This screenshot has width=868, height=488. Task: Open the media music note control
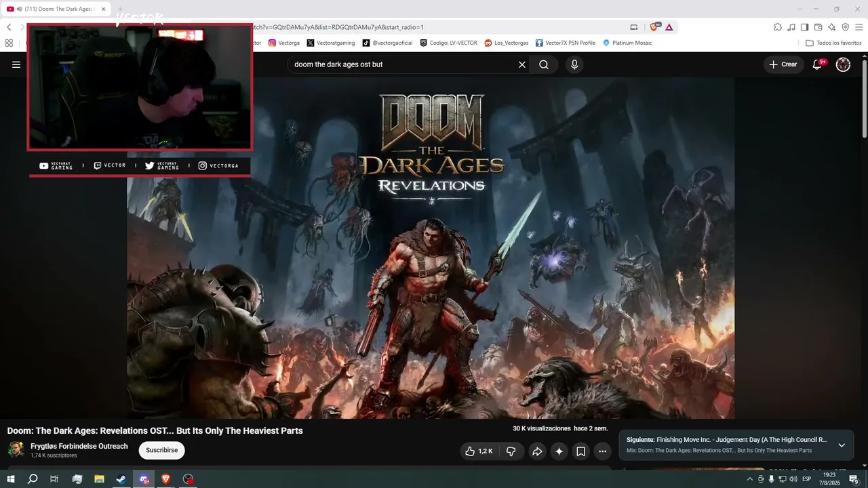(x=791, y=27)
